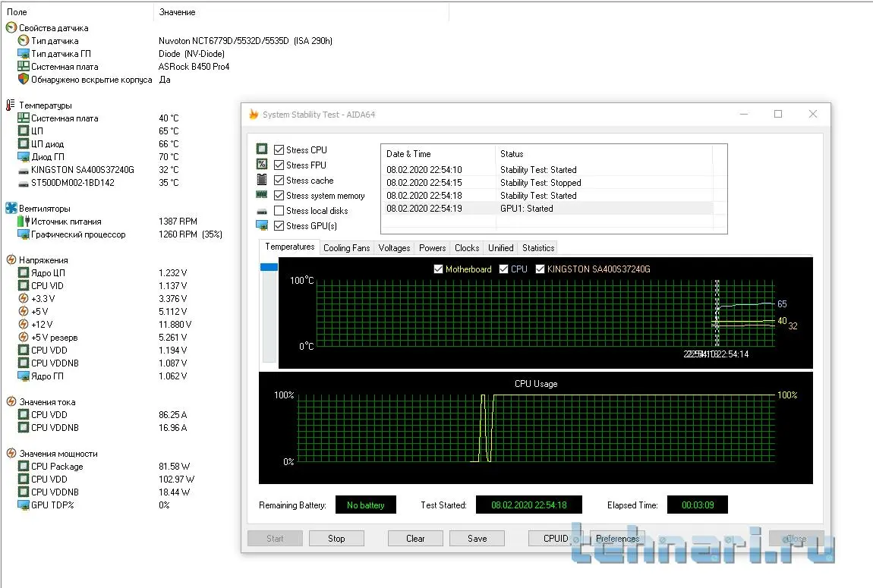Open the CPUID panel
Image resolution: width=873 pixels, height=588 pixels.
pyautogui.click(x=556, y=538)
